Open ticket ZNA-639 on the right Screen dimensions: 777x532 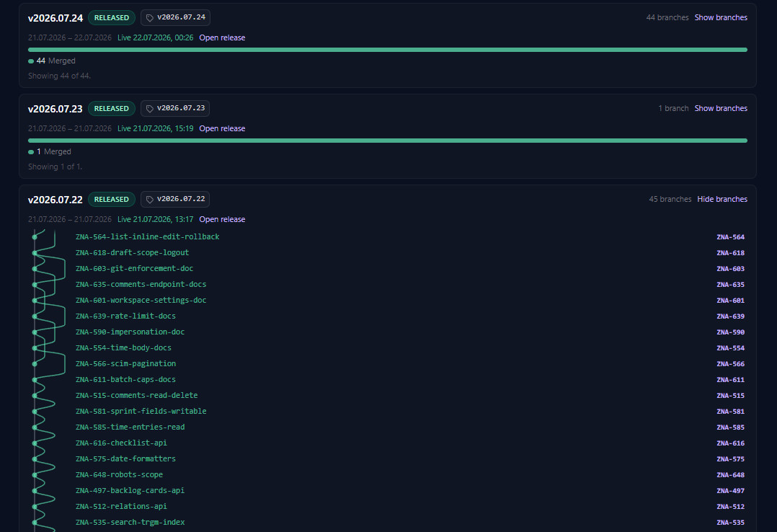pos(730,316)
